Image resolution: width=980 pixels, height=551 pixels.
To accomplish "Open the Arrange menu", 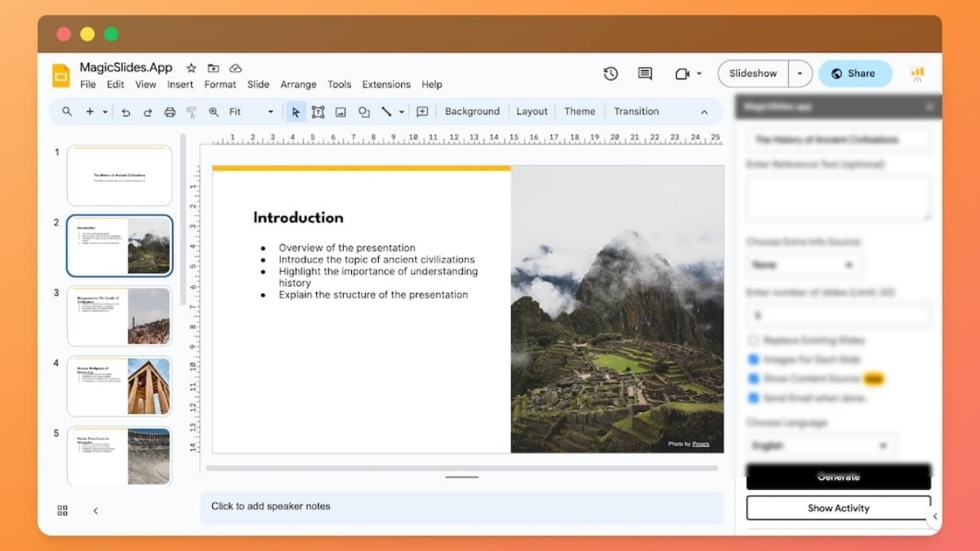I will pos(298,84).
